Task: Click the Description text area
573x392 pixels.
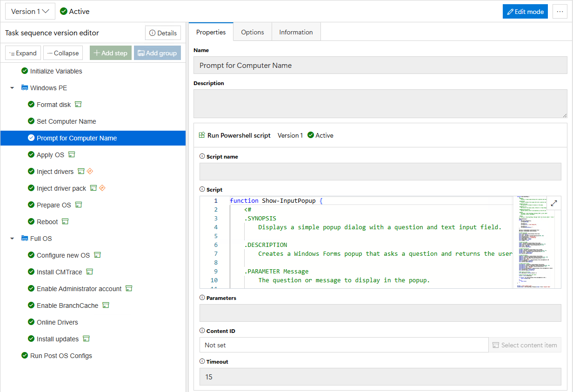Action: (380, 104)
